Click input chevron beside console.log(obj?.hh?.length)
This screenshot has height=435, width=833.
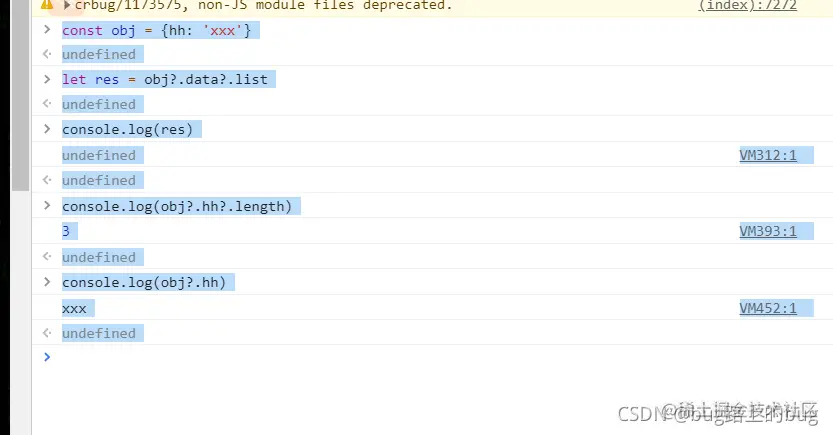tap(47, 206)
